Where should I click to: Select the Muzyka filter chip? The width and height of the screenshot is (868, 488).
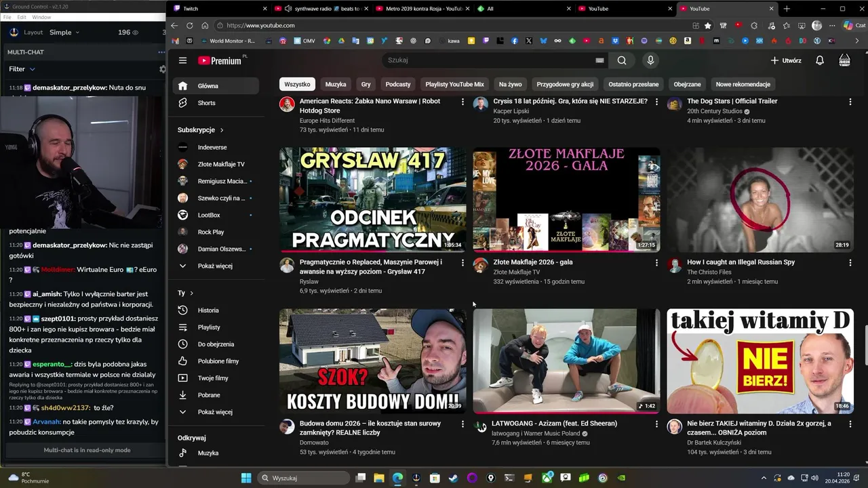coord(336,85)
